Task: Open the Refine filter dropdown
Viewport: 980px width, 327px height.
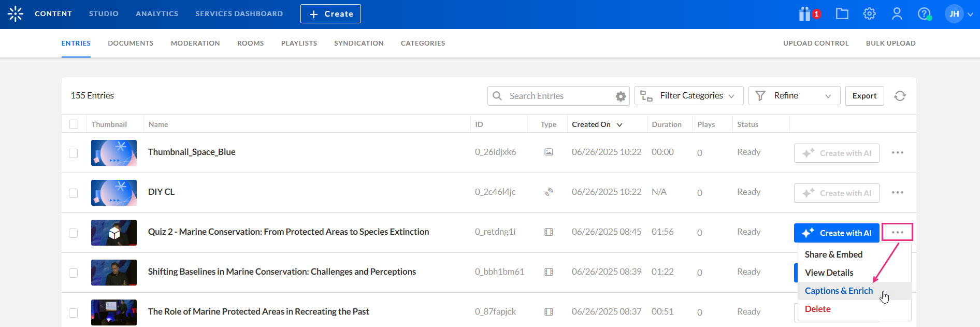Action: pyautogui.click(x=794, y=96)
